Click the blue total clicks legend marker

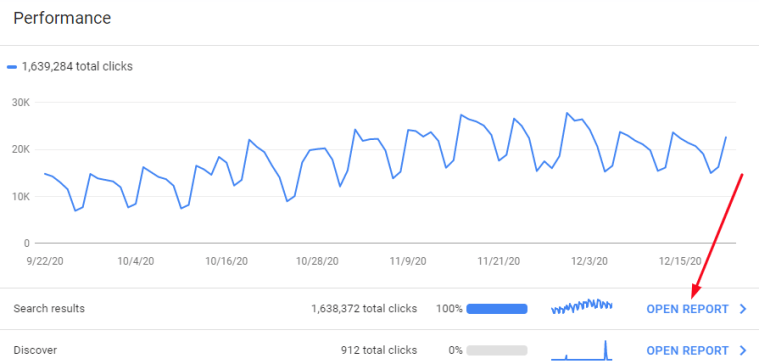pos(12,67)
